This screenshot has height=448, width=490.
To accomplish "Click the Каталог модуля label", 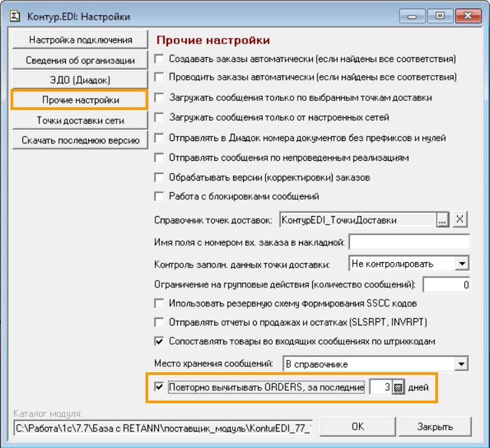I will click(48, 414).
